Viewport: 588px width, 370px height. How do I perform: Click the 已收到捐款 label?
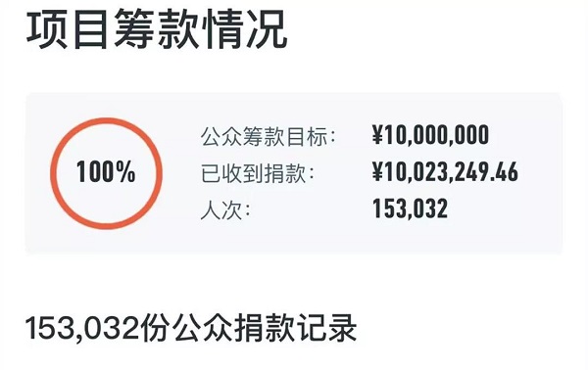257,173
